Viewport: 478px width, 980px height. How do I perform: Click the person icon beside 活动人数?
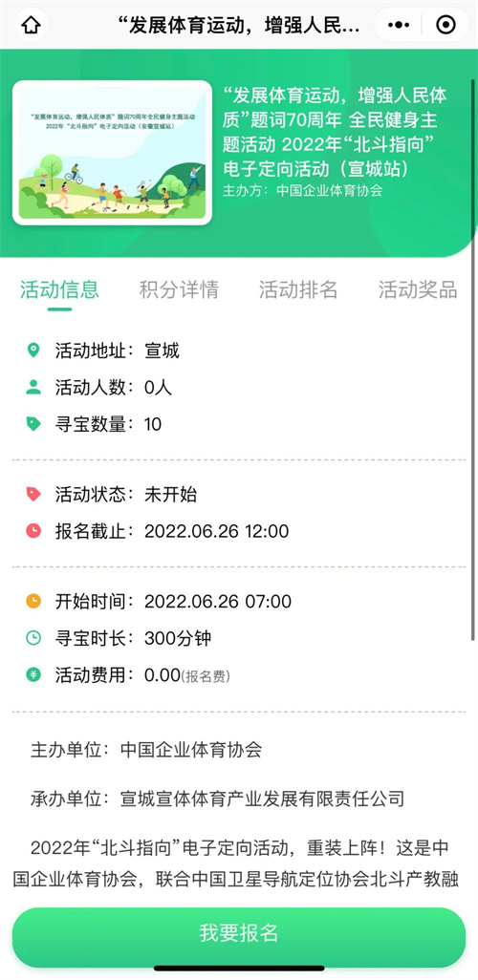[x=33, y=388]
